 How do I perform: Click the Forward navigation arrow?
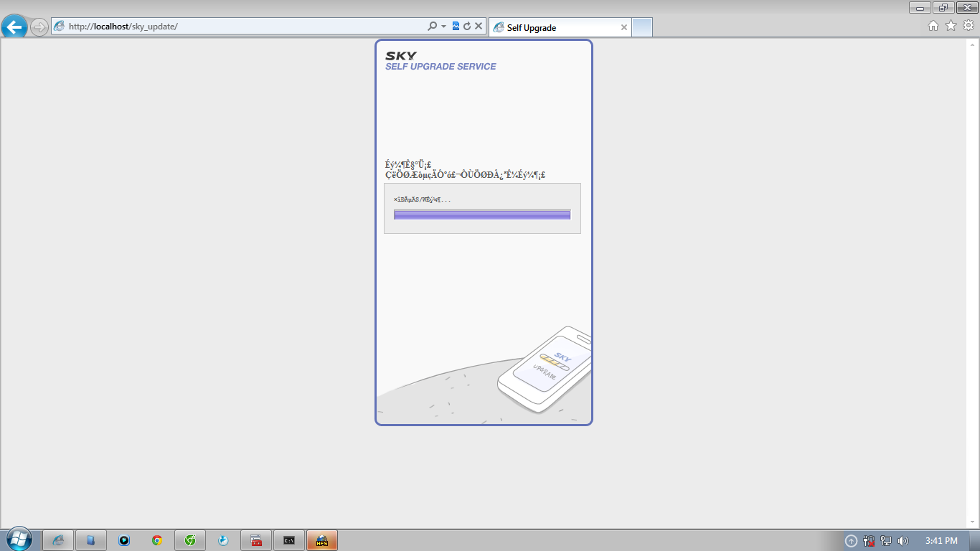click(x=39, y=27)
